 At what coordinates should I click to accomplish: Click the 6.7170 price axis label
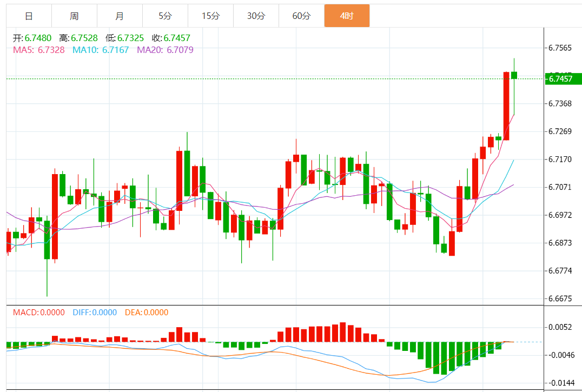point(560,160)
